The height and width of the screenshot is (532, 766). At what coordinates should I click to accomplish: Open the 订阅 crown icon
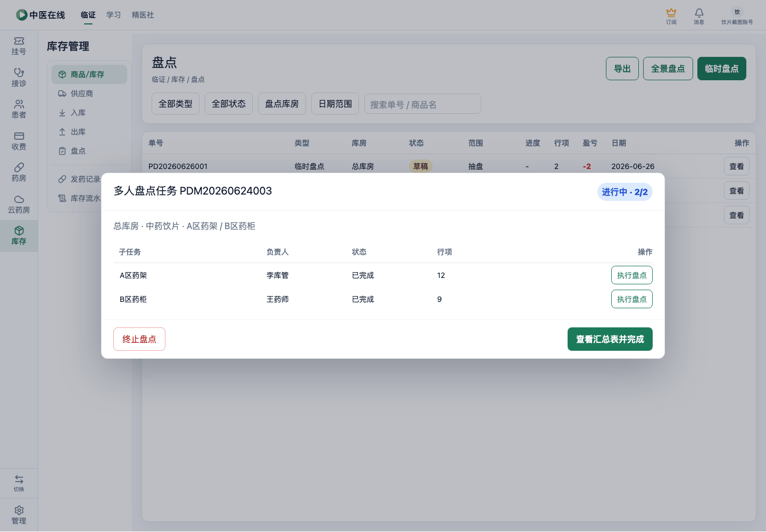(x=671, y=16)
